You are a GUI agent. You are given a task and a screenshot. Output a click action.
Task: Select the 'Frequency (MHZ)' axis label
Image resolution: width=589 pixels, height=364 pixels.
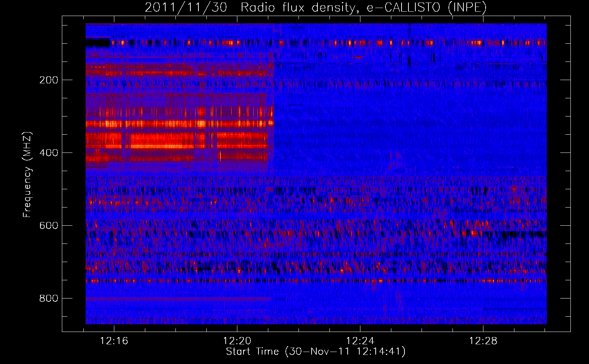[27, 175]
